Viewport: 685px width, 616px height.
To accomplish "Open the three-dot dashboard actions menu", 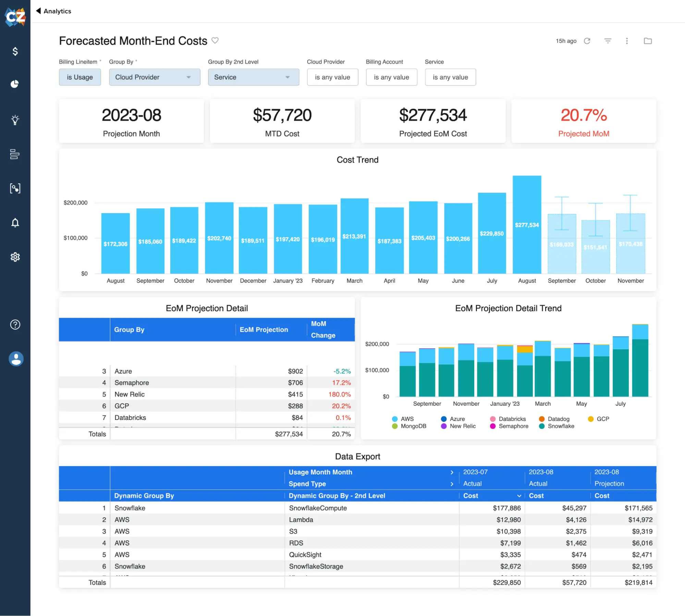I will coord(627,41).
